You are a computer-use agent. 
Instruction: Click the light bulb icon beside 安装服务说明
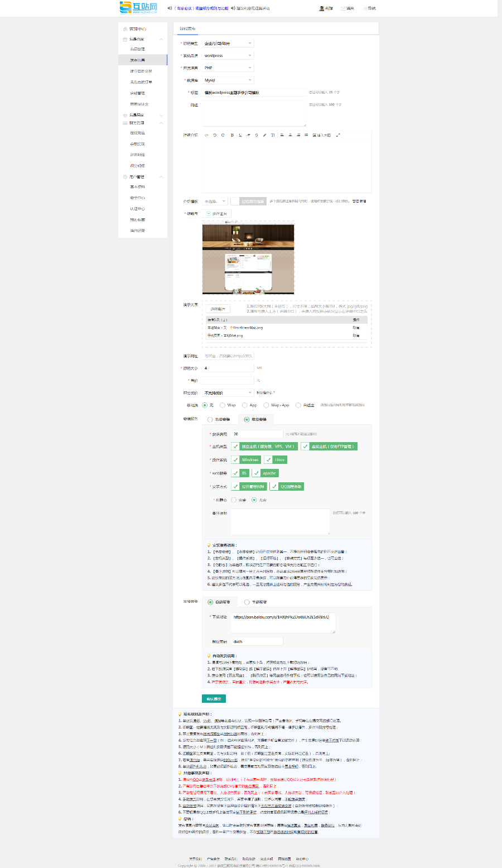[x=209, y=545]
